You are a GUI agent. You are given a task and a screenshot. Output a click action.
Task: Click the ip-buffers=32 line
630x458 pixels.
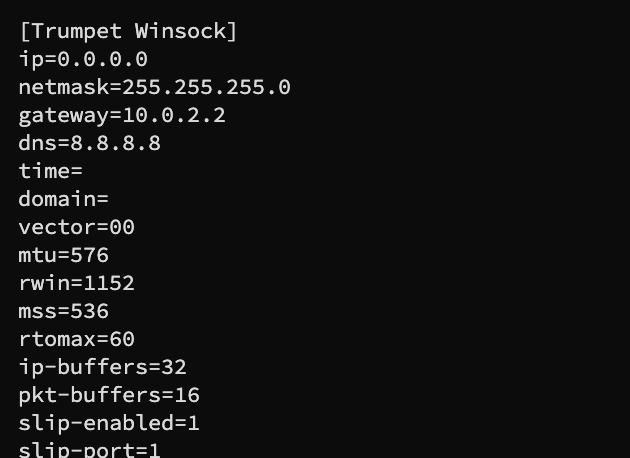[102, 367]
